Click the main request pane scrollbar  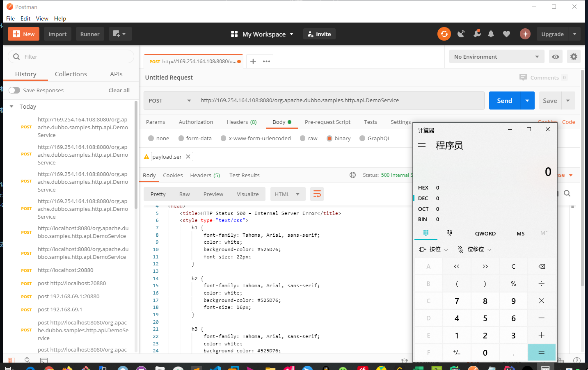(x=582, y=178)
